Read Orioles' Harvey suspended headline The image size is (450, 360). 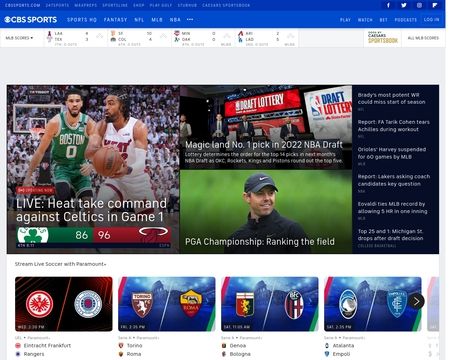tap(392, 153)
